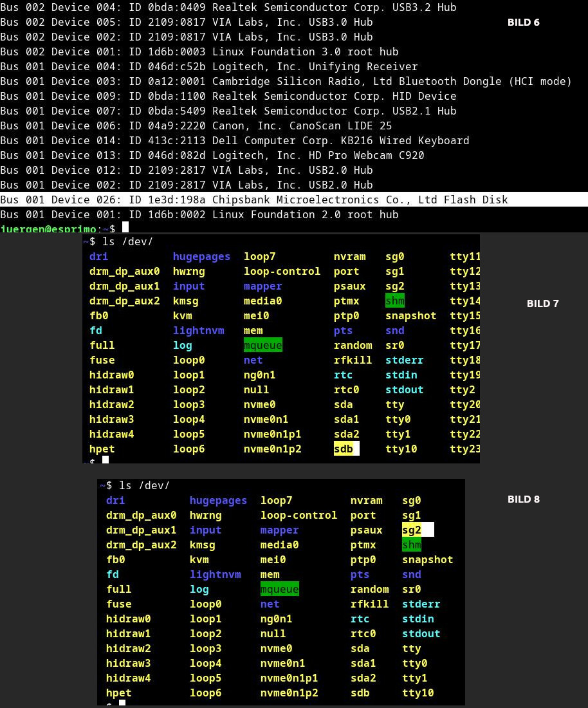Click the BILD 6 label
This screenshot has width=588, height=708.
pyautogui.click(x=523, y=23)
